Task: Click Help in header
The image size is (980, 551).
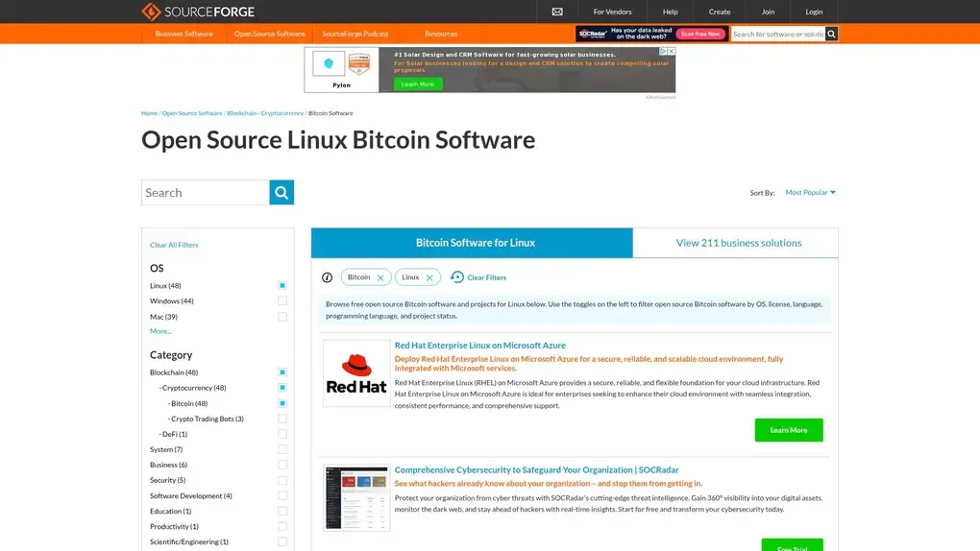Action: pos(670,12)
